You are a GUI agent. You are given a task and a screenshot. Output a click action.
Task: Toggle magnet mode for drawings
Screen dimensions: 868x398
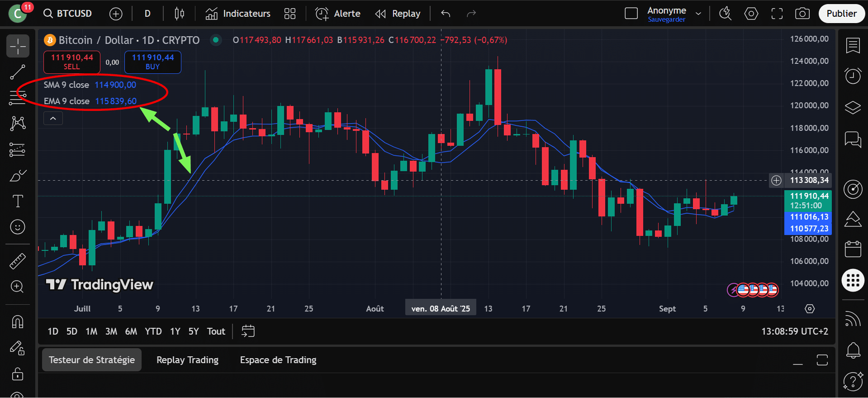(18, 321)
